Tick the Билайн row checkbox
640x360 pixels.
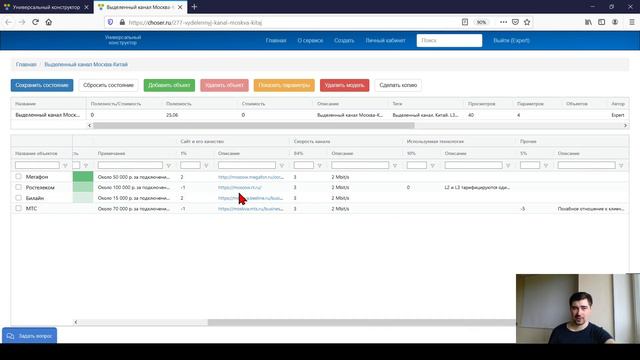tap(18, 198)
